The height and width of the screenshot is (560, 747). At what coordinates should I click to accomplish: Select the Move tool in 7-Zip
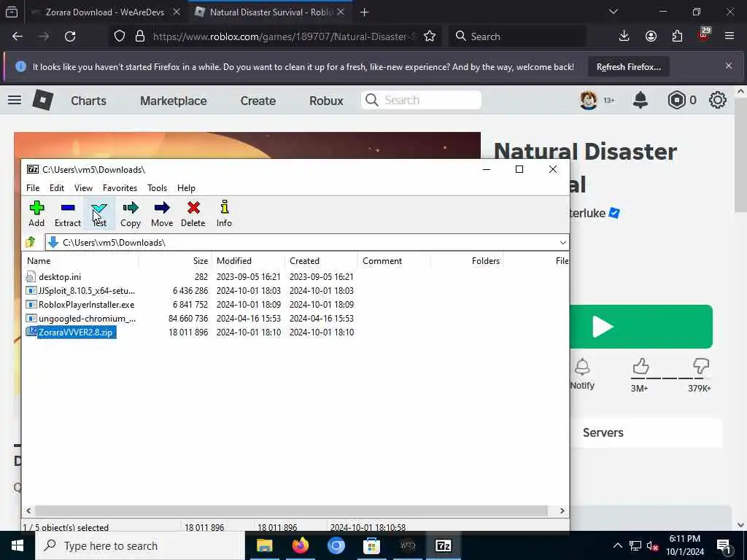pyautogui.click(x=162, y=214)
